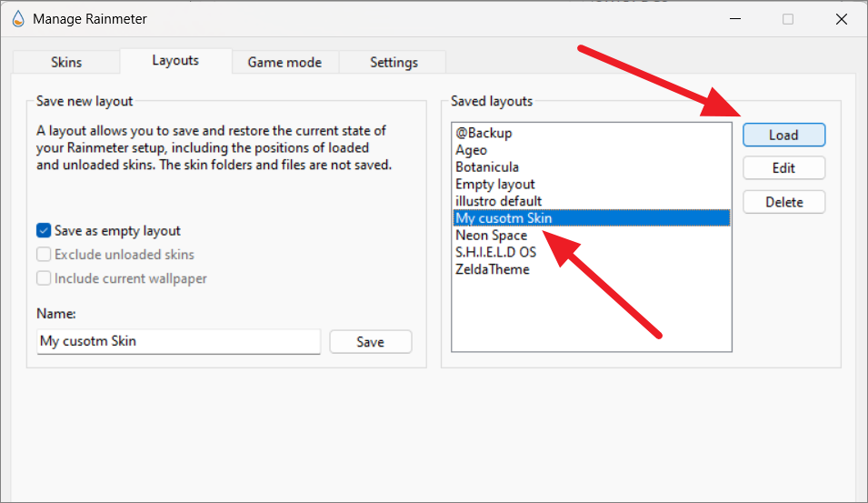Click the Edit layout button
868x503 pixels.
coord(783,168)
